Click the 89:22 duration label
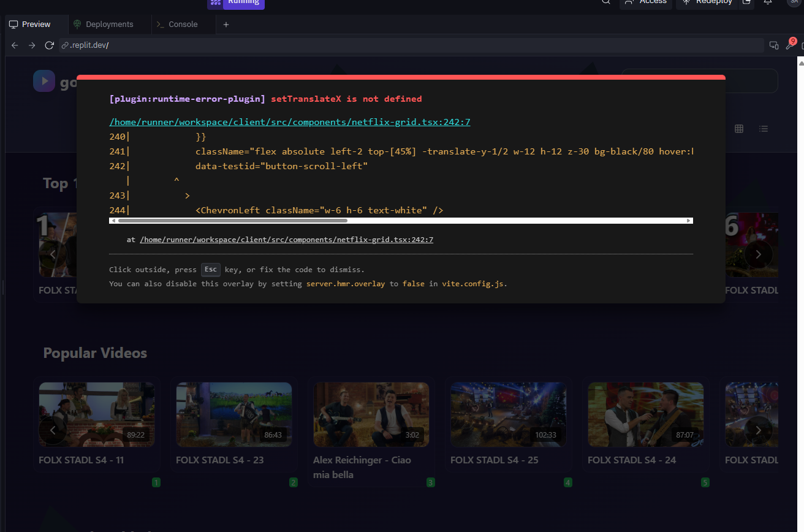The width and height of the screenshot is (804, 532). 135,435
